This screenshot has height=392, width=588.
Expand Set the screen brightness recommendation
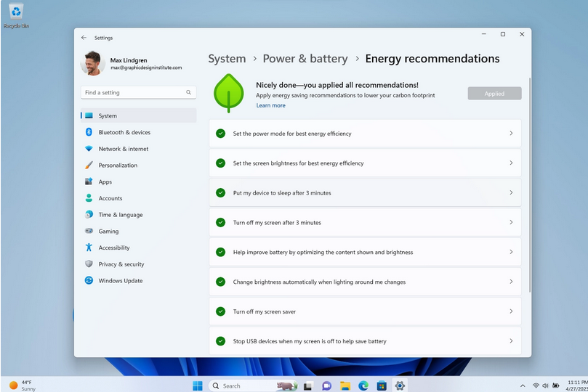pyautogui.click(x=365, y=163)
